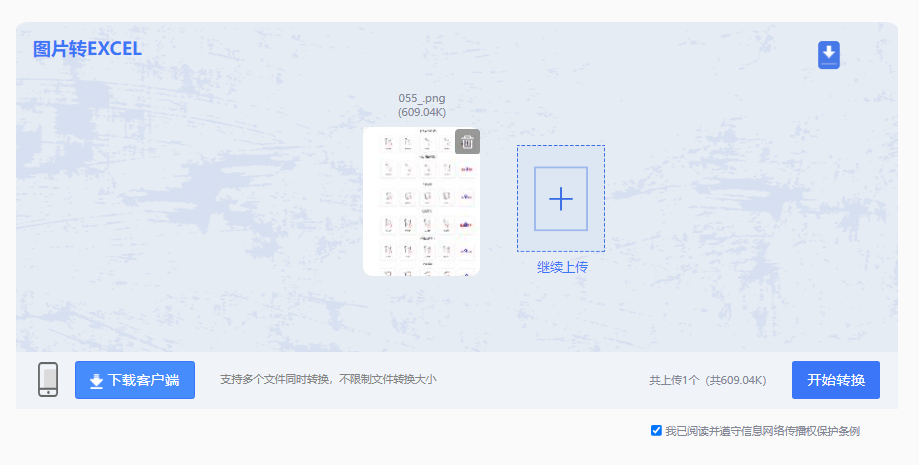Viewport: 919px width, 465px height.
Task: Click the download icon at top right
Action: 829,55
